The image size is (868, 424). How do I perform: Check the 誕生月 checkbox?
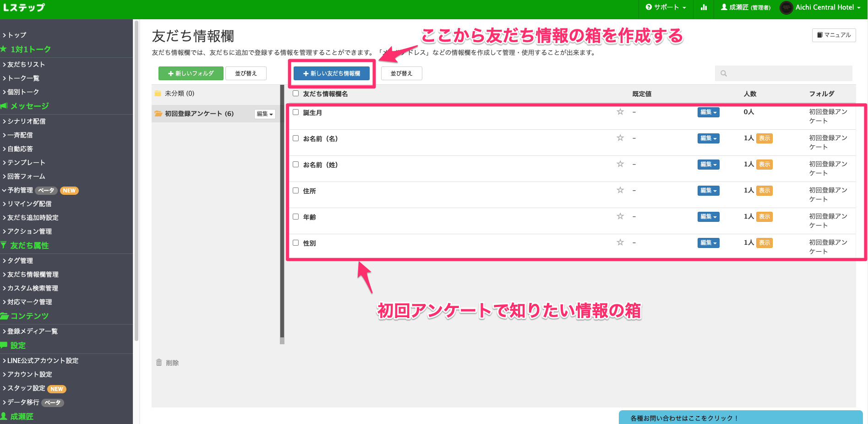coord(296,112)
